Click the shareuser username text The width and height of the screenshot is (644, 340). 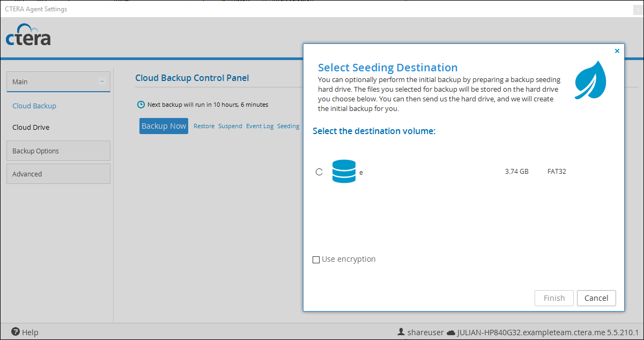pos(426,332)
